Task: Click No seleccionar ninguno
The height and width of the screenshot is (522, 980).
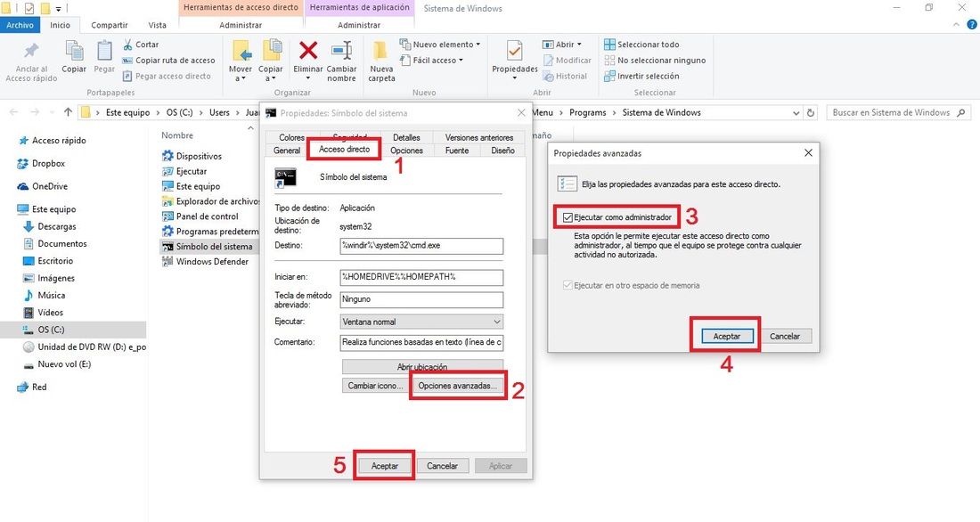Action: tap(655, 60)
